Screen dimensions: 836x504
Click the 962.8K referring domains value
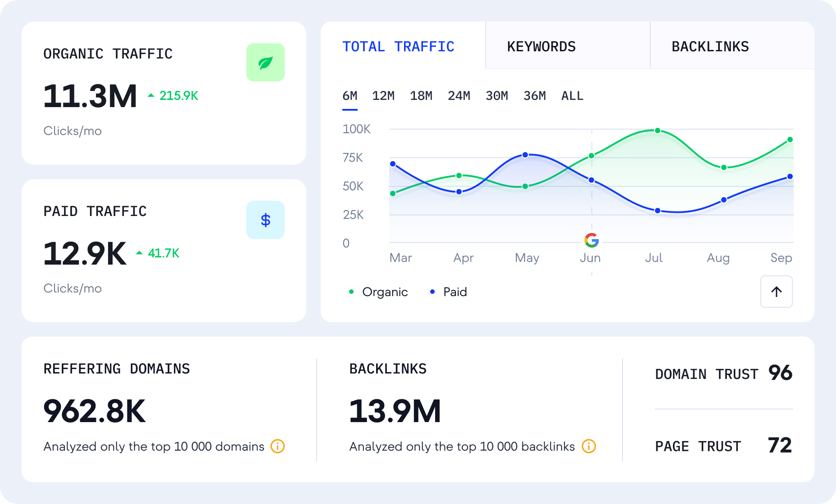pos(94,410)
